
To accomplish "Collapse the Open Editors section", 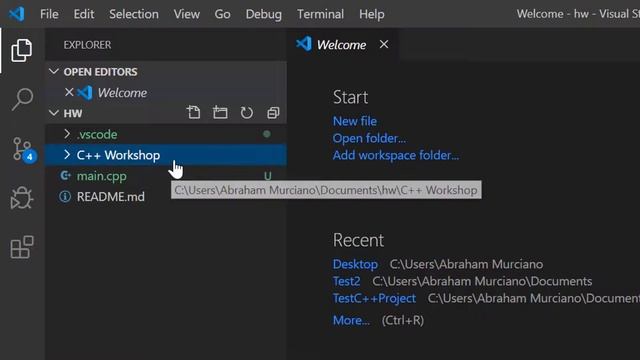I will pos(53,71).
